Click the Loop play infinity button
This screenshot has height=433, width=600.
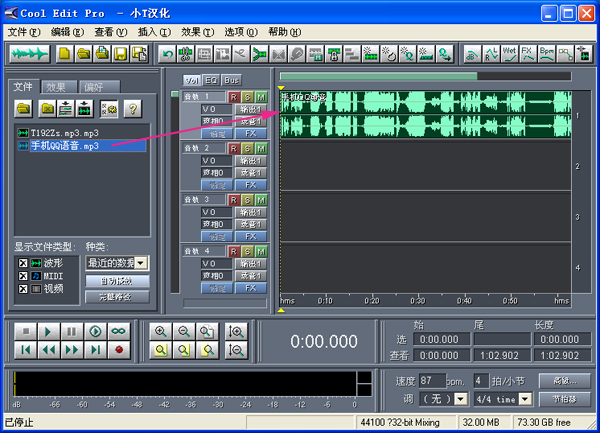click(119, 331)
